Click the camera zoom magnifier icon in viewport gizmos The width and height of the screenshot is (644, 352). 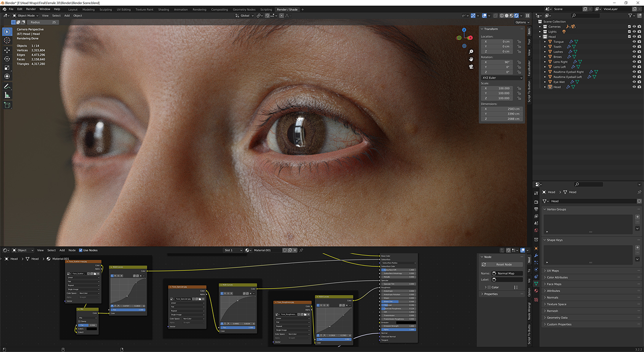[471, 51]
